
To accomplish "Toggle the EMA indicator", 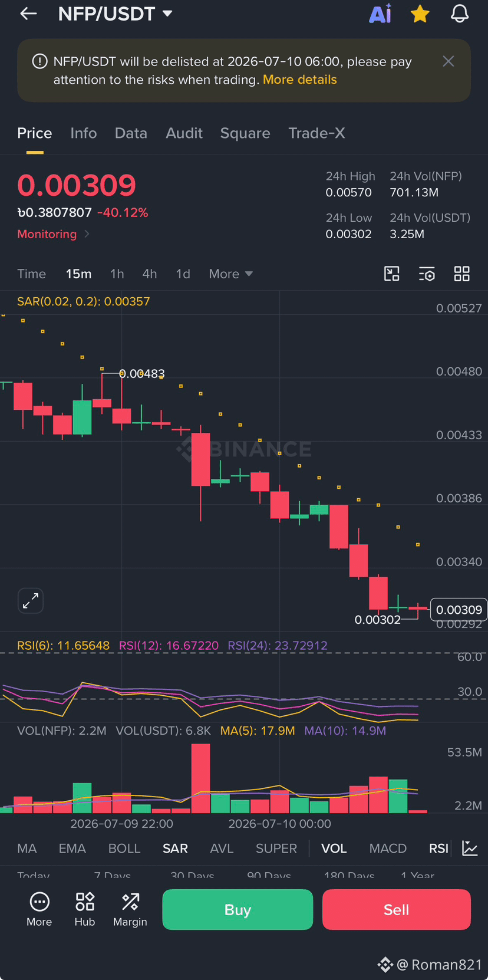I will 72,849.
